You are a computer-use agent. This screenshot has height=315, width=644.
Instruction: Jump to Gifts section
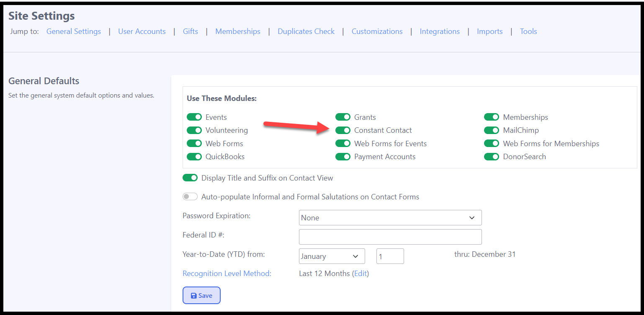pyautogui.click(x=191, y=31)
